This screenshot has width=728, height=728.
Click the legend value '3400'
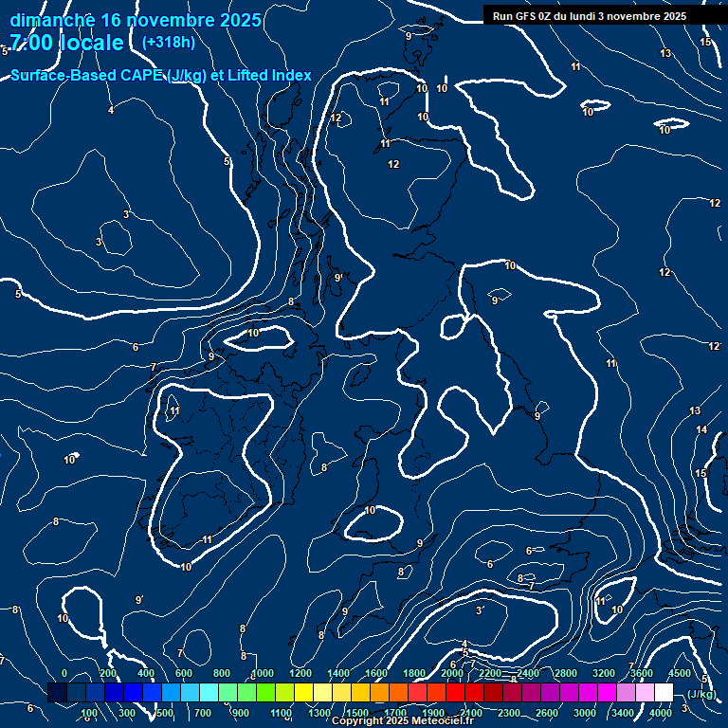pyautogui.click(x=623, y=713)
